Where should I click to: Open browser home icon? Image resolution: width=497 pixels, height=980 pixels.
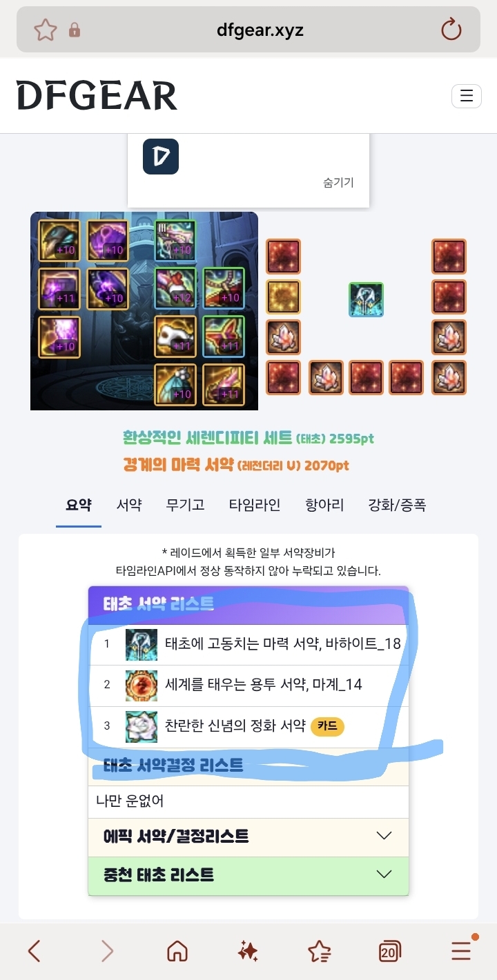coord(177,952)
